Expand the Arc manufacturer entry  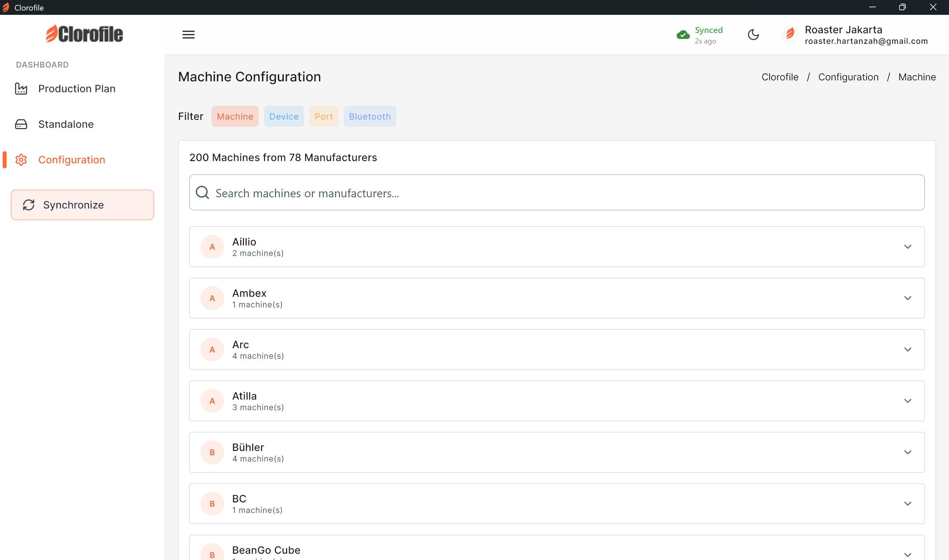[x=908, y=349]
